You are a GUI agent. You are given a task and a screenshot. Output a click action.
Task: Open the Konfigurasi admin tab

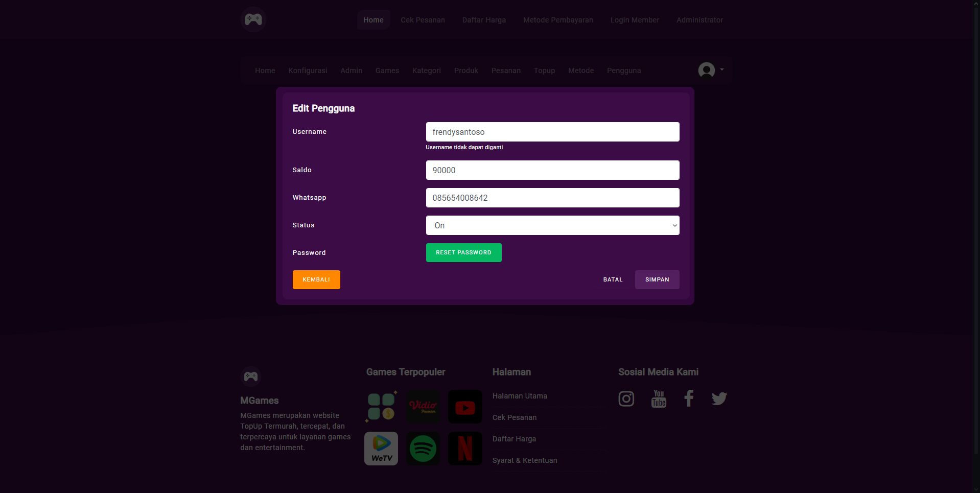tap(308, 71)
